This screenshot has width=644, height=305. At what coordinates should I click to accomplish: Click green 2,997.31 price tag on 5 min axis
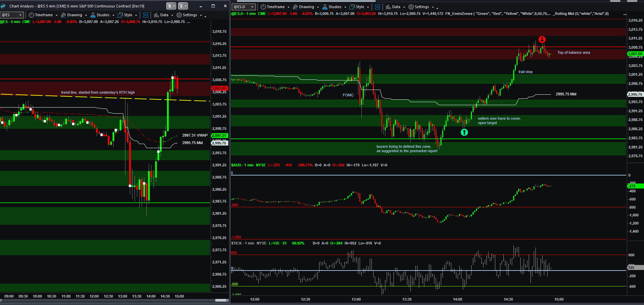[x=220, y=136]
